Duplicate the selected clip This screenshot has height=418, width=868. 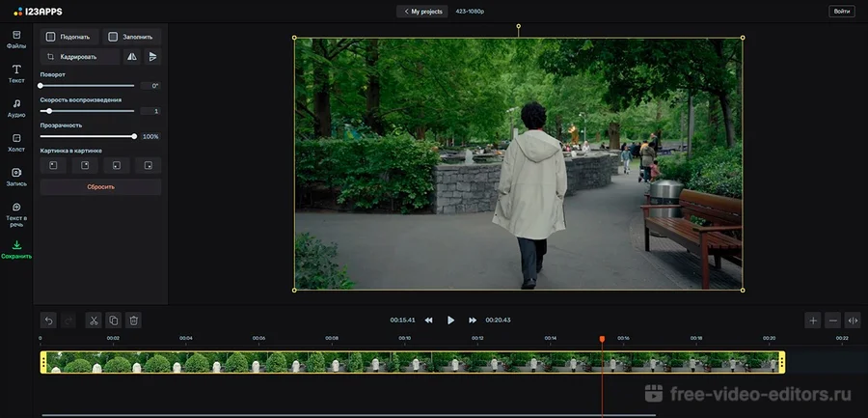coord(114,320)
